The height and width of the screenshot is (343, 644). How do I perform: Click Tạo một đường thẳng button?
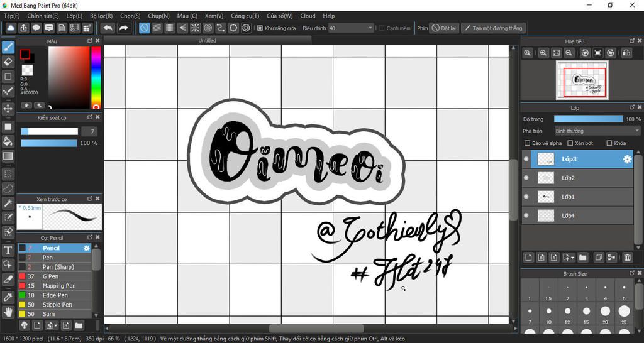[x=493, y=28]
